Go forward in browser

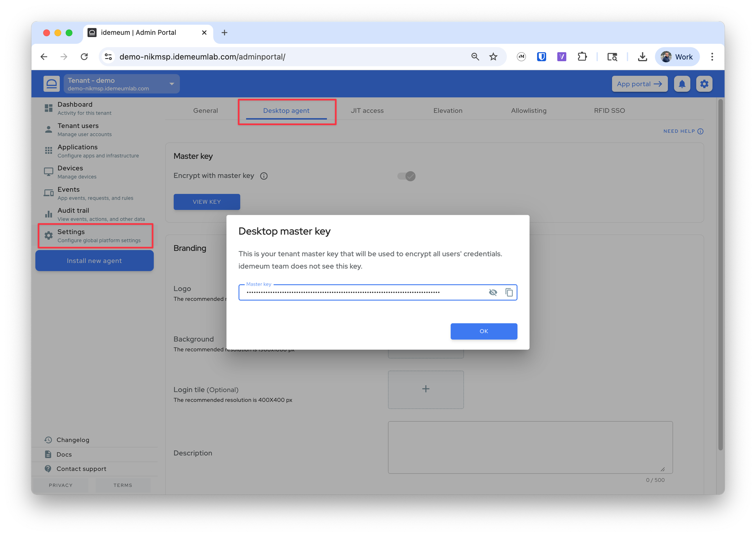pos(64,57)
